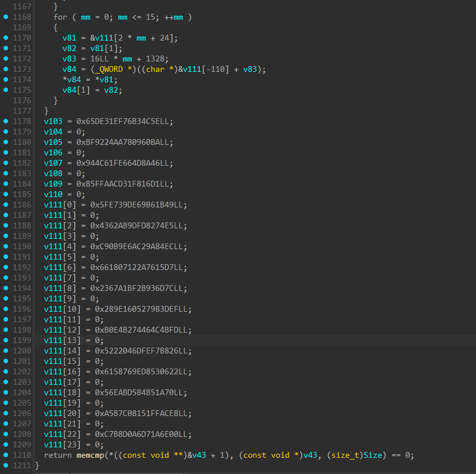Click the gutter dot at line 1211

tap(6, 465)
